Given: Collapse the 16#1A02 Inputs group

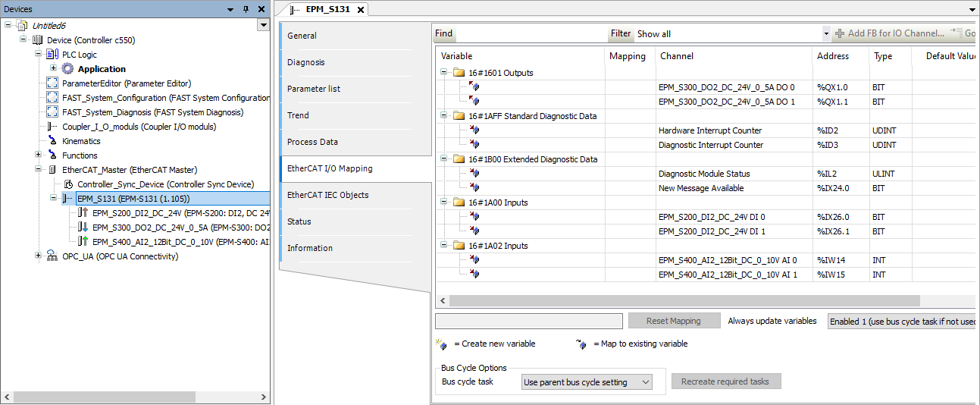Looking at the screenshot, I should point(443,246).
